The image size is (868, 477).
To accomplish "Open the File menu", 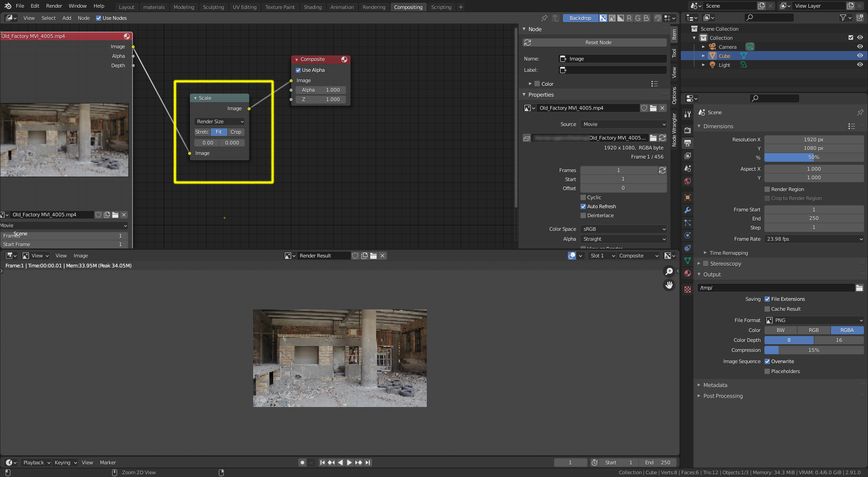I will click(20, 6).
